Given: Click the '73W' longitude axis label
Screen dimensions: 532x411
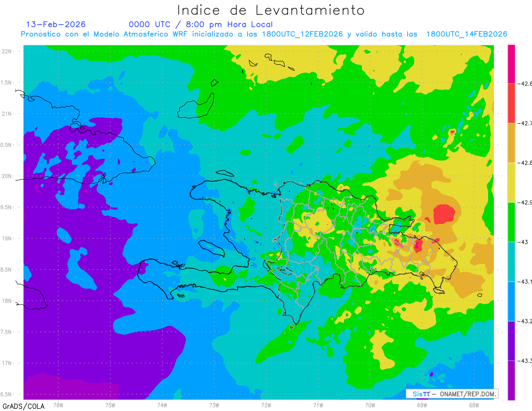Looking at the screenshot, I should point(214,405).
